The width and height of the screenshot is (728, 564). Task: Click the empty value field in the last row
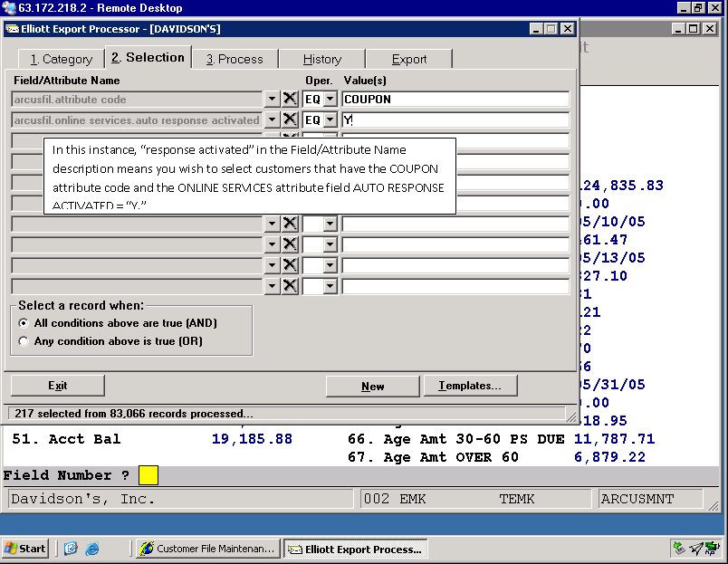coord(455,286)
